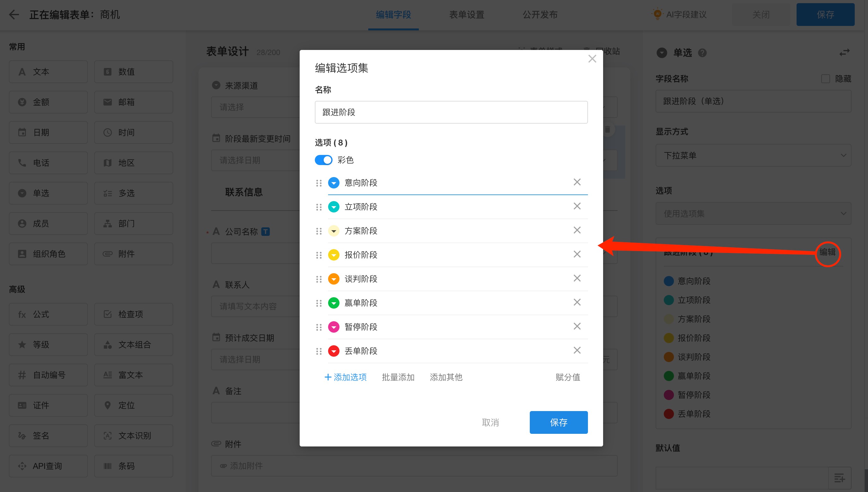Click drag handle of 谈判阶段 option
Image resolution: width=868 pixels, height=492 pixels.
coord(319,279)
